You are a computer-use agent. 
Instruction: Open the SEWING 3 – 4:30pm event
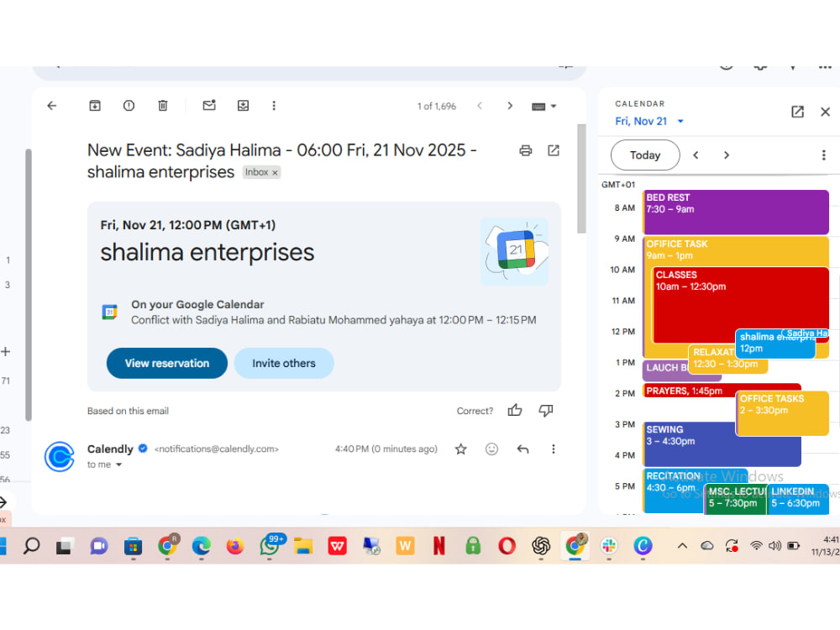[x=689, y=444]
